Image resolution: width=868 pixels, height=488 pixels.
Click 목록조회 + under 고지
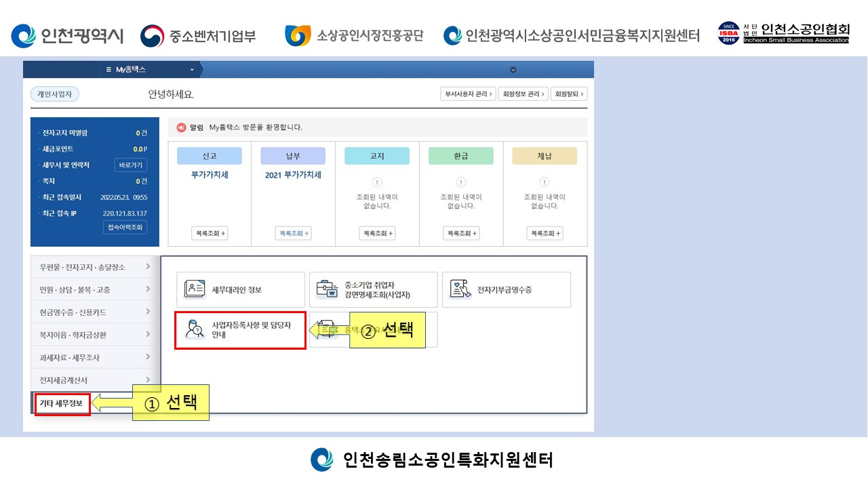(377, 233)
